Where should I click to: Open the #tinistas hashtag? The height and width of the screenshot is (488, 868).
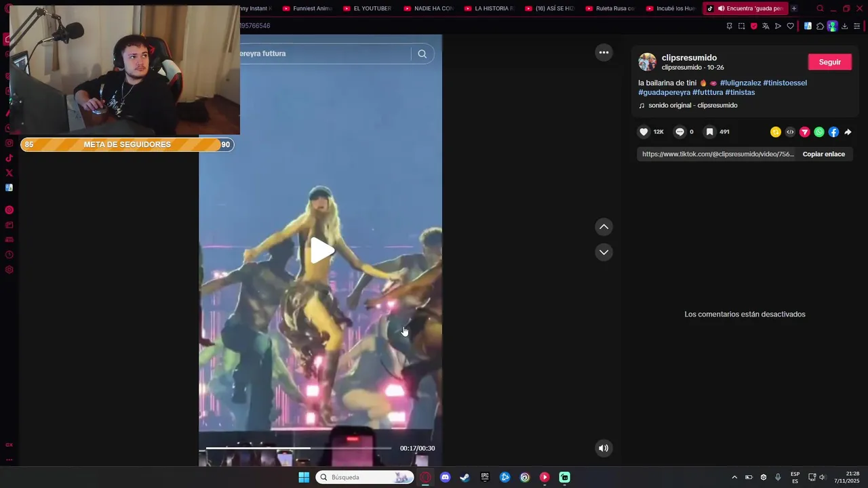[740, 92]
